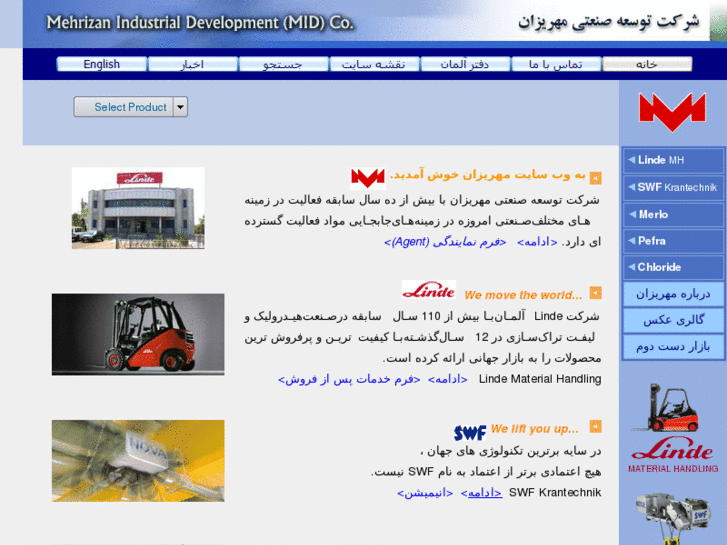
Task: Click the red forklift photo thumbnail
Action: (x=138, y=334)
